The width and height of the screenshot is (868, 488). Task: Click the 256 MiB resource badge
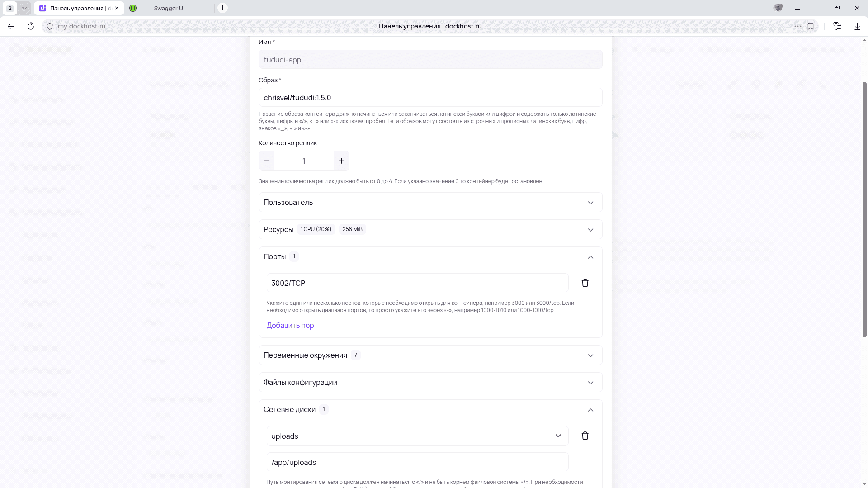click(353, 229)
